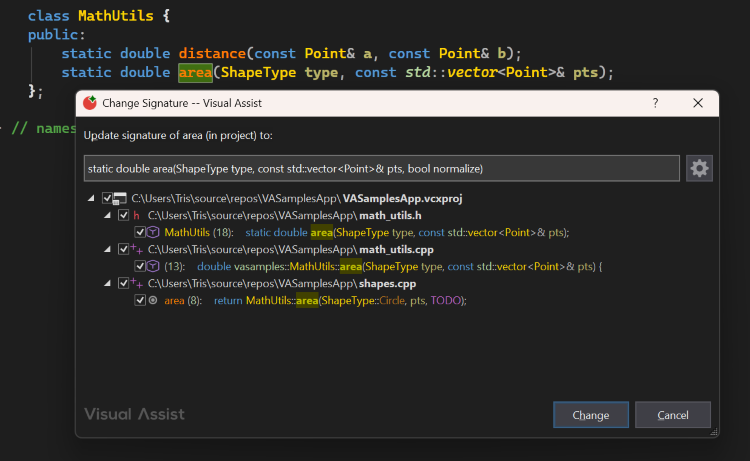Click the Visual Assist tomato icon in title bar
This screenshot has height=461, width=750.
pyautogui.click(x=90, y=102)
